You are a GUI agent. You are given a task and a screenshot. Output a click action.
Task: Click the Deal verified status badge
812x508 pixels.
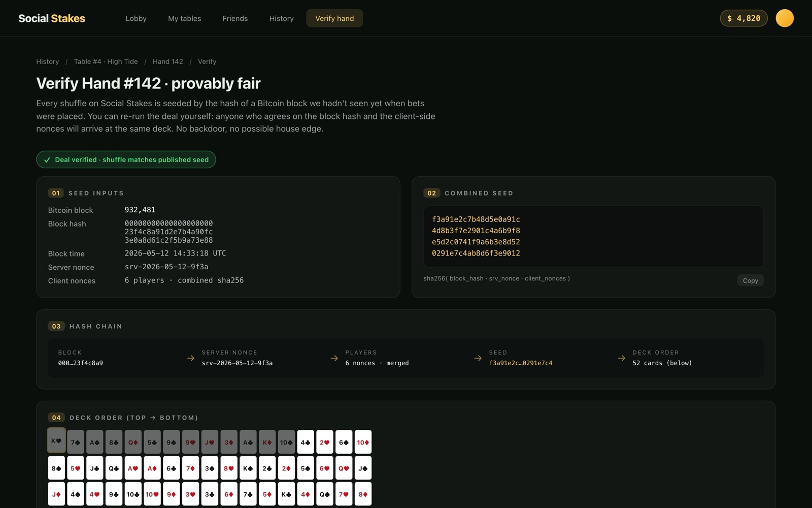[126, 160]
